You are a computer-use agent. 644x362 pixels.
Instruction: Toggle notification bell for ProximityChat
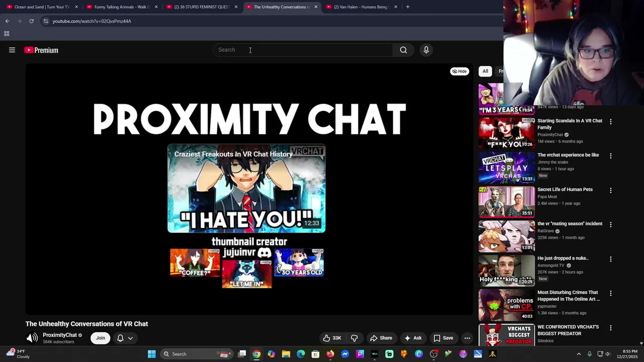pos(120,338)
